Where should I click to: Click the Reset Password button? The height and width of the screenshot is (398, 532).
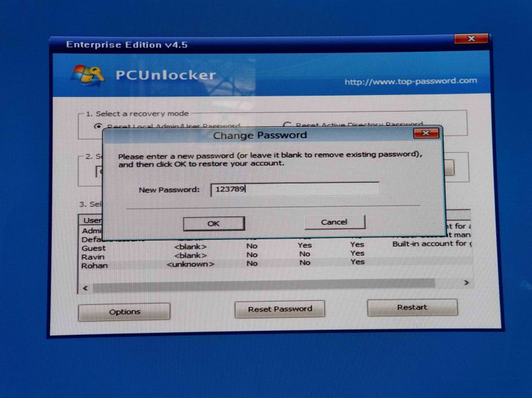click(279, 309)
